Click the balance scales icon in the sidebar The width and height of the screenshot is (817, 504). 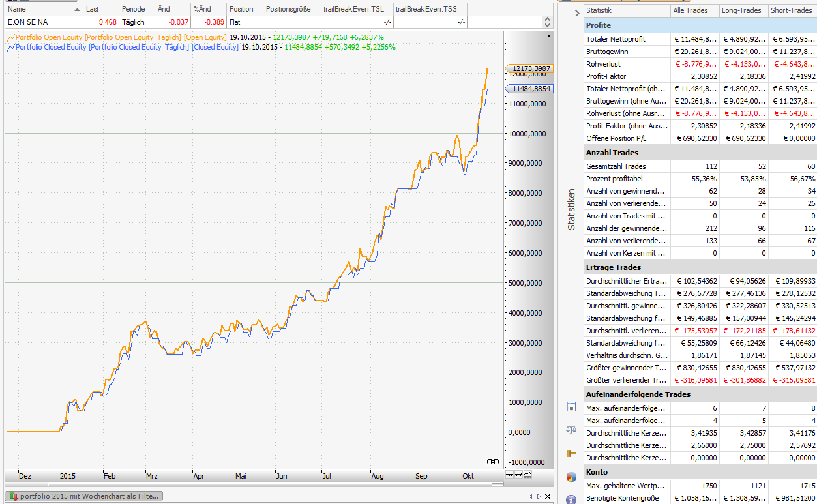pos(571,430)
